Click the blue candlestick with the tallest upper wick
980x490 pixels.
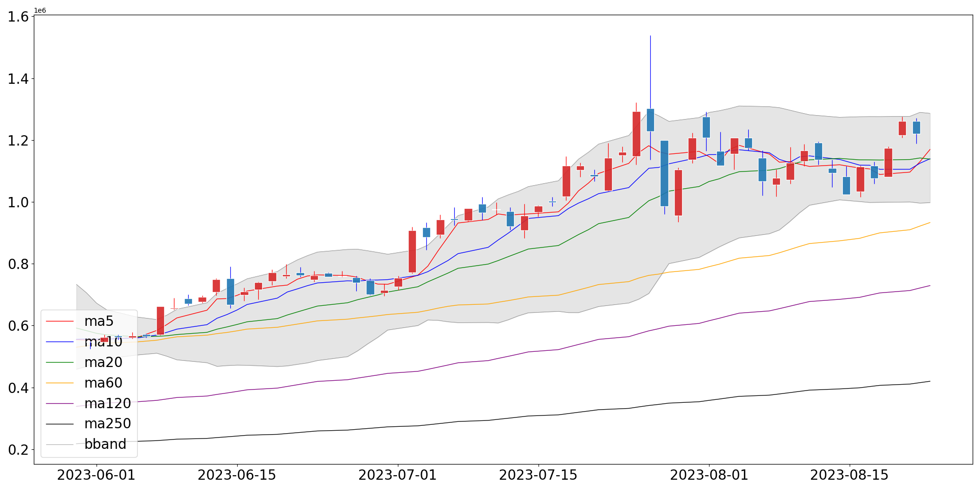tap(650, 120)
